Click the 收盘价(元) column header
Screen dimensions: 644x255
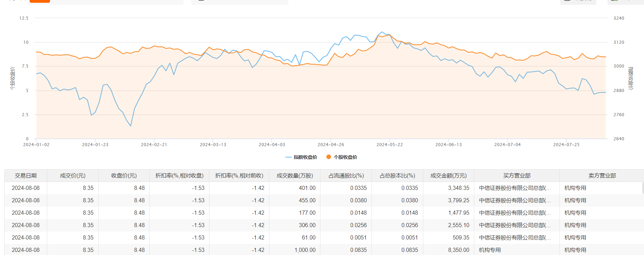pos(124,176)
